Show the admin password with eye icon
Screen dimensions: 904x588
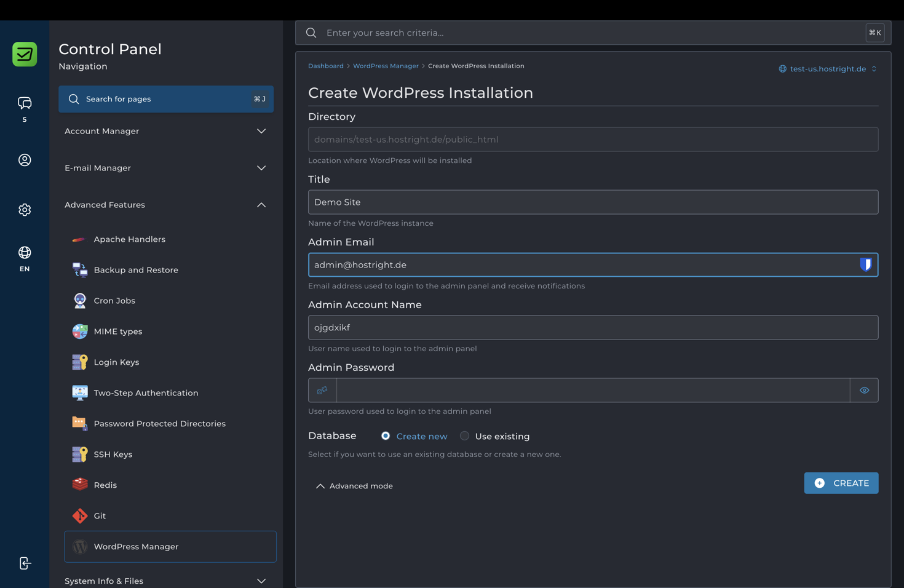tap(864, 391)
